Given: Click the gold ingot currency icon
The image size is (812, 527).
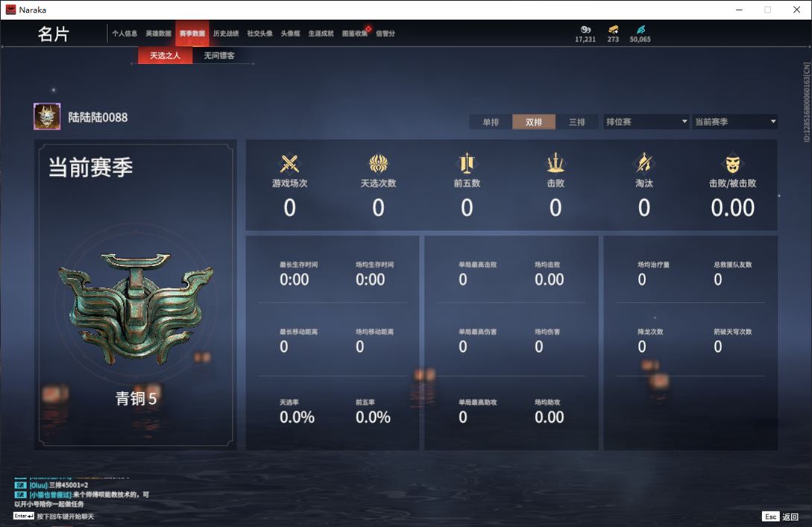Looking at the screenshot, I should click(613, 30).
